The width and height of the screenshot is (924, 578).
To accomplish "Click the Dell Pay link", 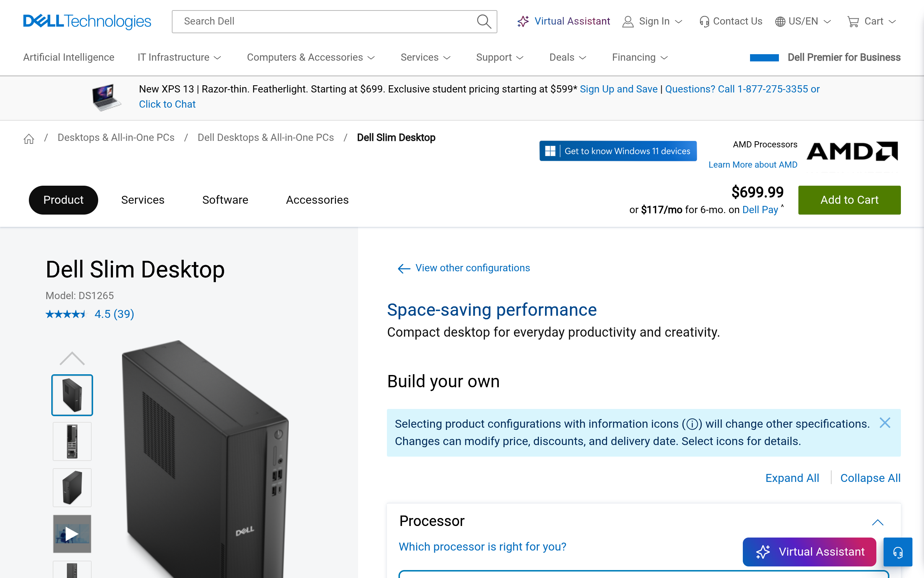I will click(760, 210).
